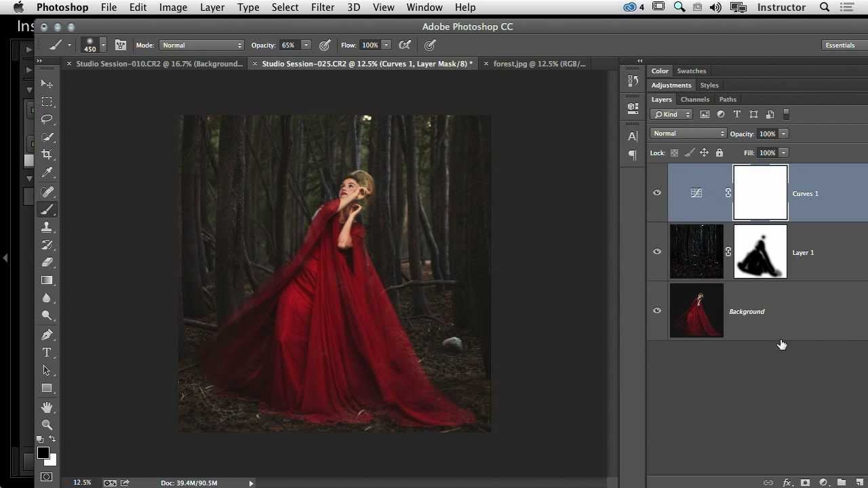Screen dimensions: 868x488
Task: Select the Horizontal Type tool
Action: click(x=47, y=352)
